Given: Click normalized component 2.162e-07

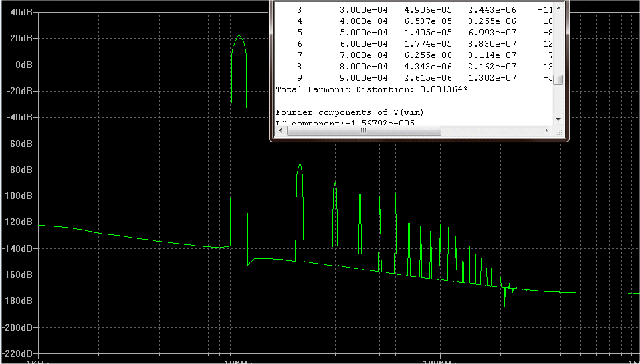Looking at the screenshot, I should point(493,66).
